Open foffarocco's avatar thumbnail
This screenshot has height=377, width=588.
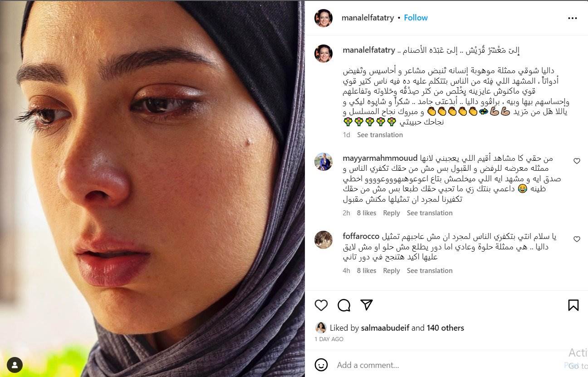[323, 240]
